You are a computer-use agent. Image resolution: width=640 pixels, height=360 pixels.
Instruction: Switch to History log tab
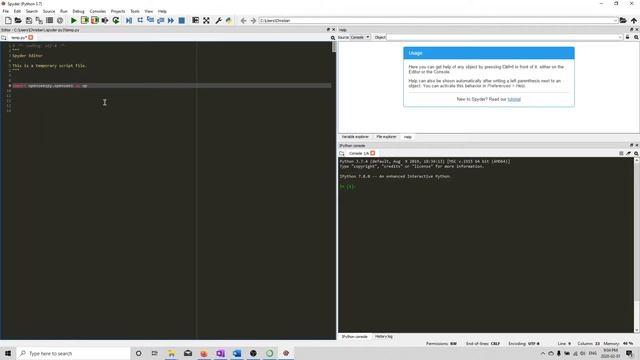(384, 336)
